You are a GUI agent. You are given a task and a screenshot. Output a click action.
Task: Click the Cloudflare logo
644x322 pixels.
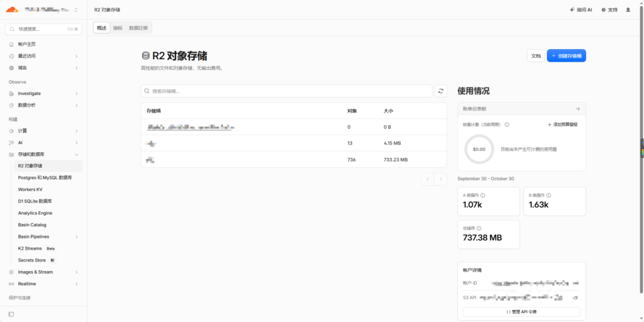(x=12, y=9)
